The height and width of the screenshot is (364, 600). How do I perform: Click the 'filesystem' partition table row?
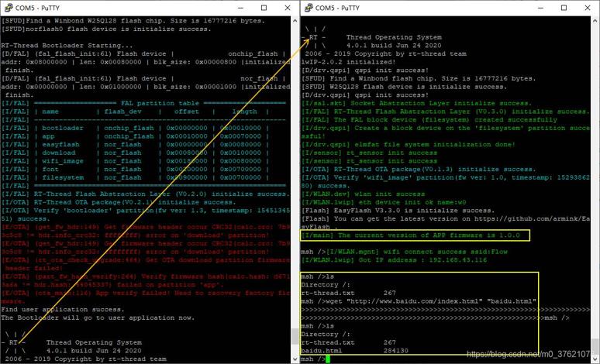[x=135, y=178]
